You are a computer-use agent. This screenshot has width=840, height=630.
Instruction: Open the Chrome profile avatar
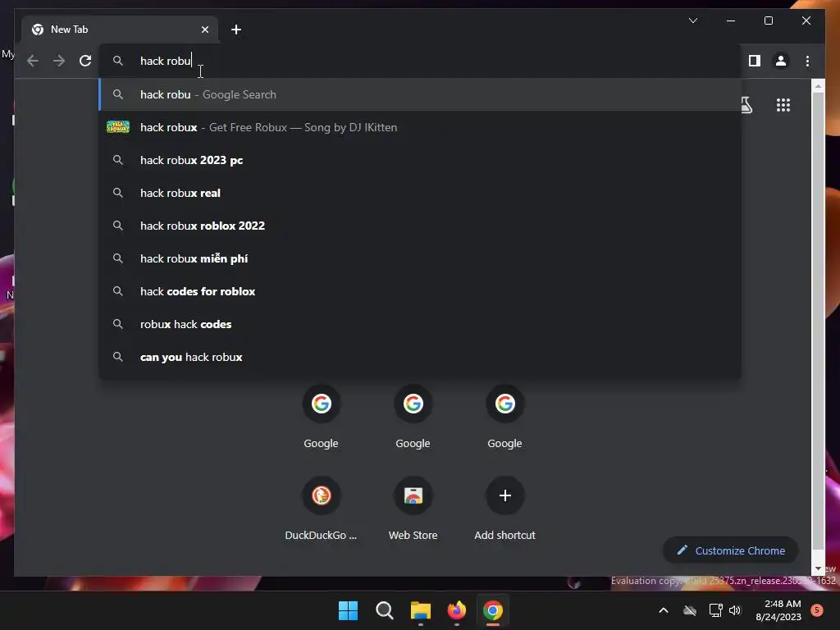click(781, 61)
